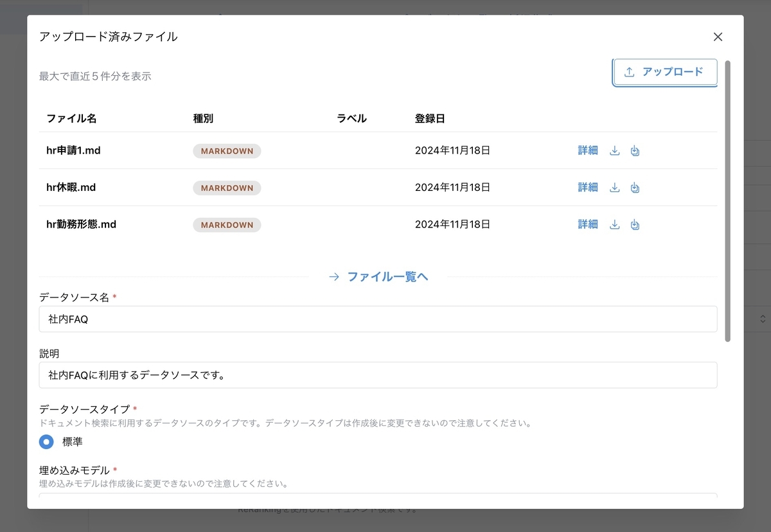The image size is (771, 532).
Task: Click the ファイル名 column header
Action: pyautogui.click(x=71, y=118)
